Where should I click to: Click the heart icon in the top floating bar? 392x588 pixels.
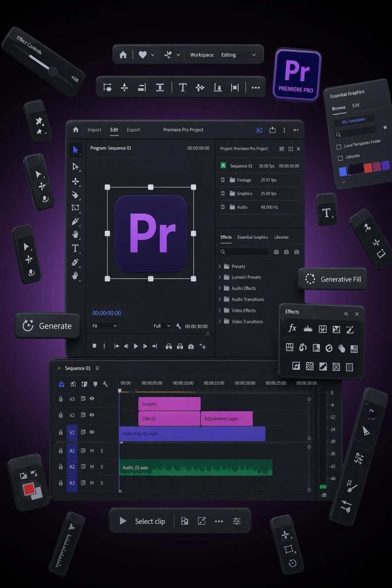(142, 55)
